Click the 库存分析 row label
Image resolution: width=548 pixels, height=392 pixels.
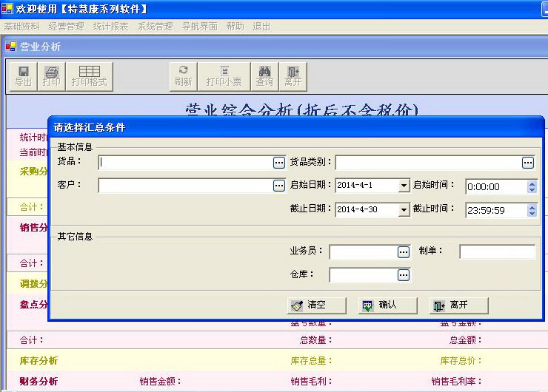pos(39,361)
